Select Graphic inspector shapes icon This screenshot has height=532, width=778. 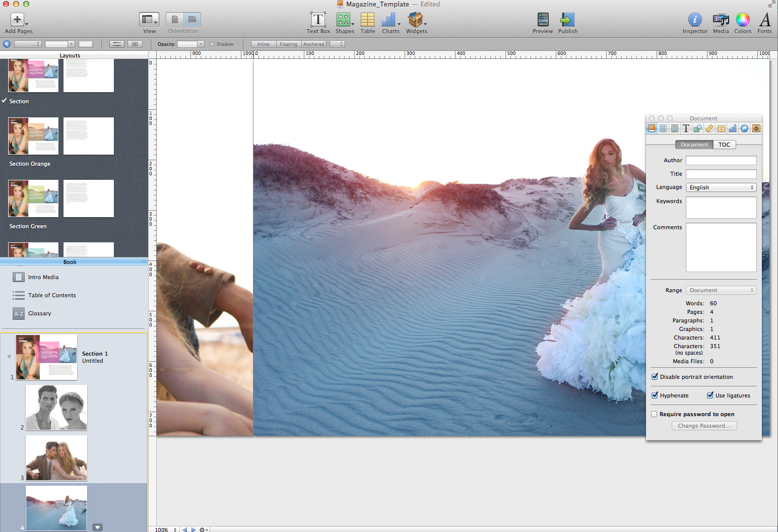click(698, 128)
